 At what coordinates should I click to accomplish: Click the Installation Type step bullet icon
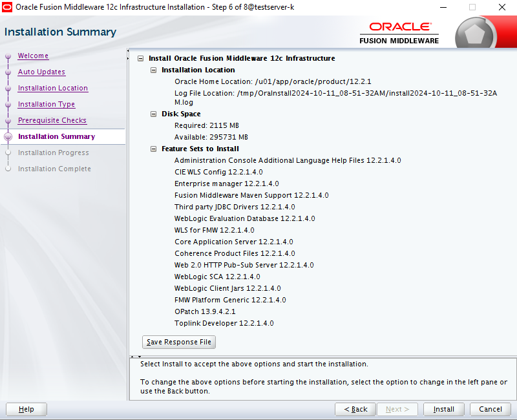click(8, 105)
